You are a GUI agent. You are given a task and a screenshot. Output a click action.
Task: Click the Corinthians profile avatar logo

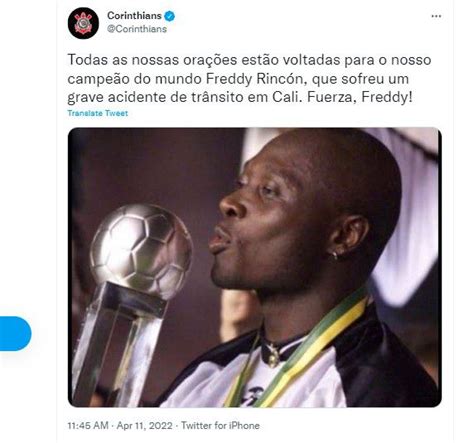(x=83, y=23)
